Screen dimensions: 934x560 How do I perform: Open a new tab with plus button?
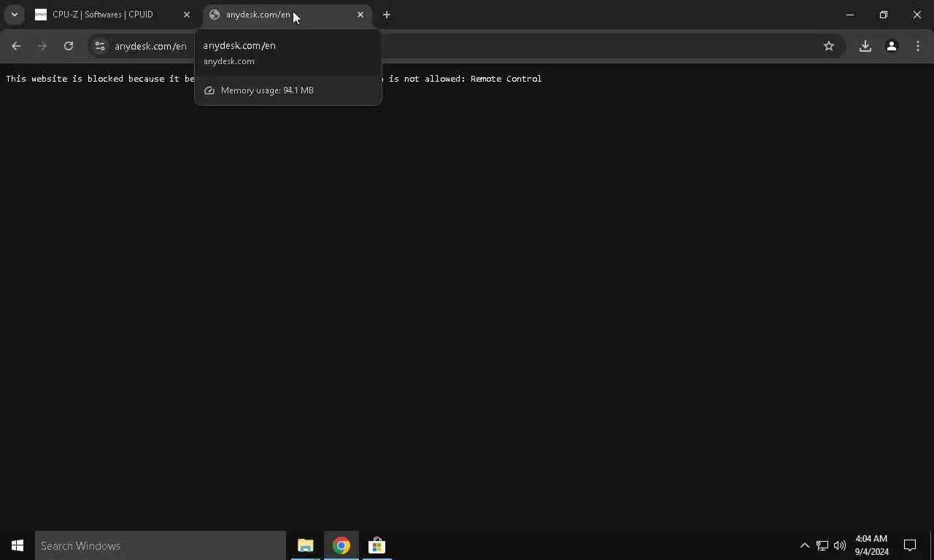click(x=387, y=15)
